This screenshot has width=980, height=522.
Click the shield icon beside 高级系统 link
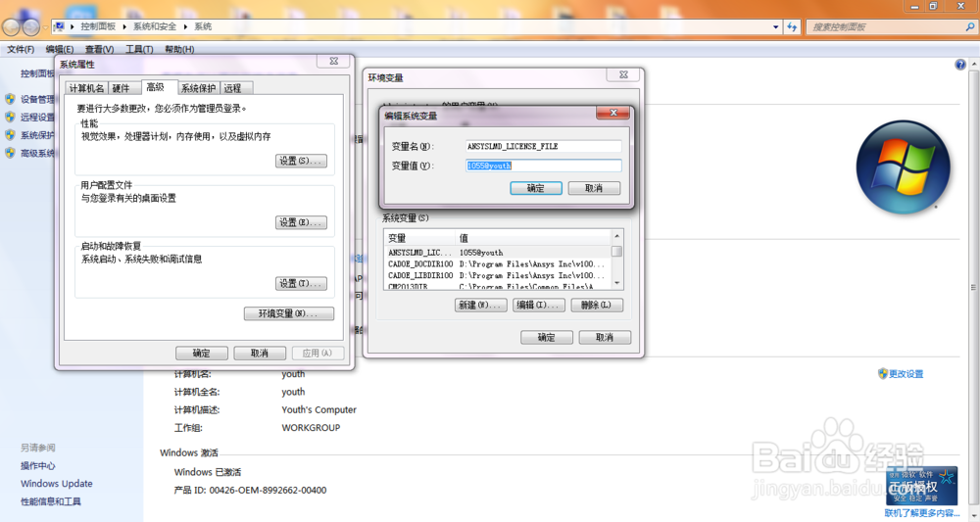[10, 153]
